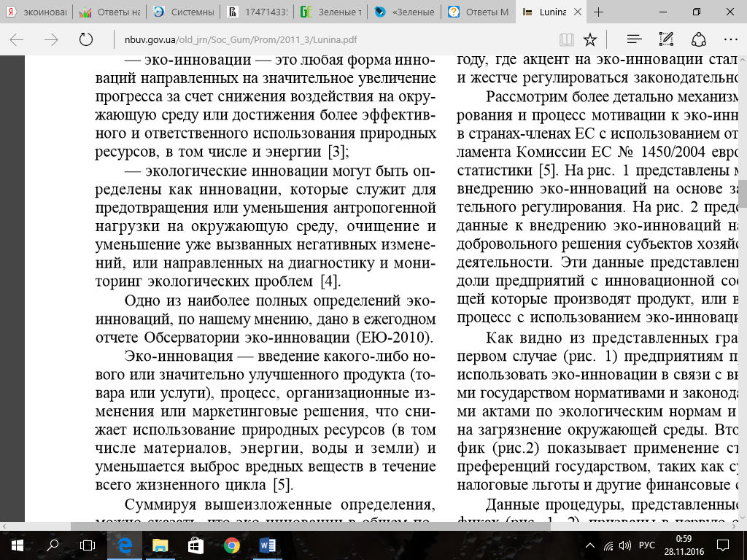This screenshot has height=560, width=747.
Task: Open Reading view book icon
Action: tap(566, 39)
